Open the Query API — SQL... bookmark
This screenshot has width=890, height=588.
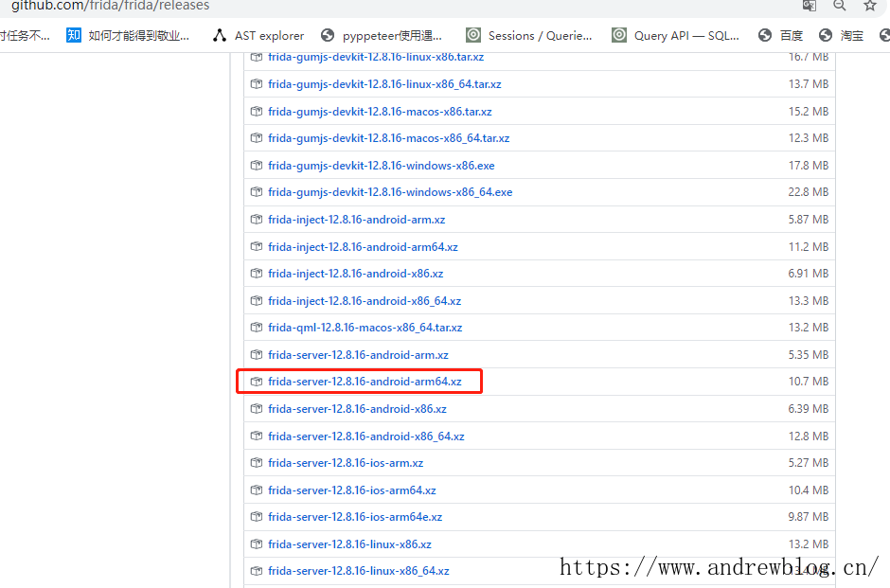coord(675,35)
